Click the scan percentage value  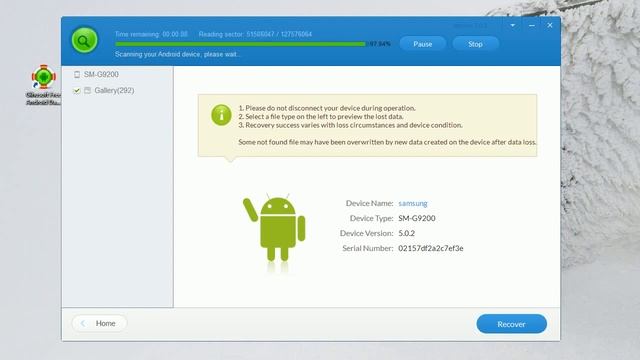(x=380, y=44)
